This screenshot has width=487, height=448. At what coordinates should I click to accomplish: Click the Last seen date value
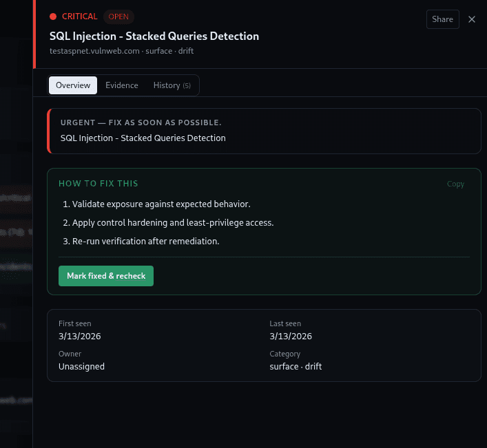pyautogui.click(x=291, y=337)
